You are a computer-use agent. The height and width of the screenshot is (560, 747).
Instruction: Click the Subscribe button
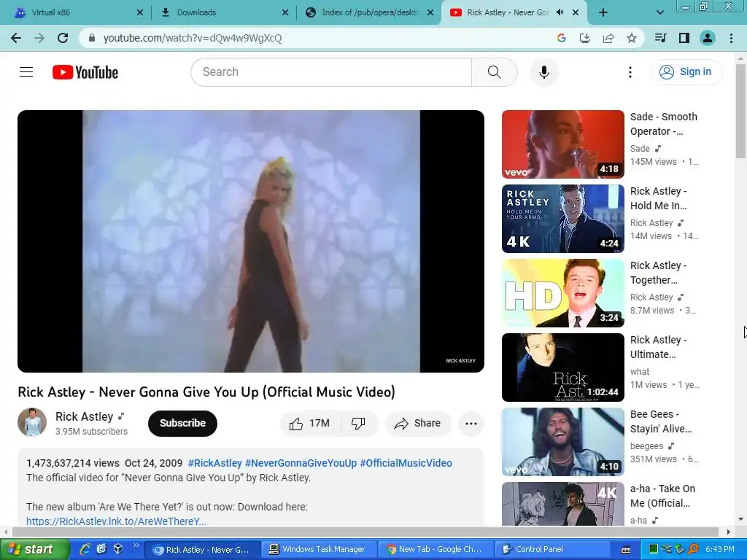click(182, 424)
